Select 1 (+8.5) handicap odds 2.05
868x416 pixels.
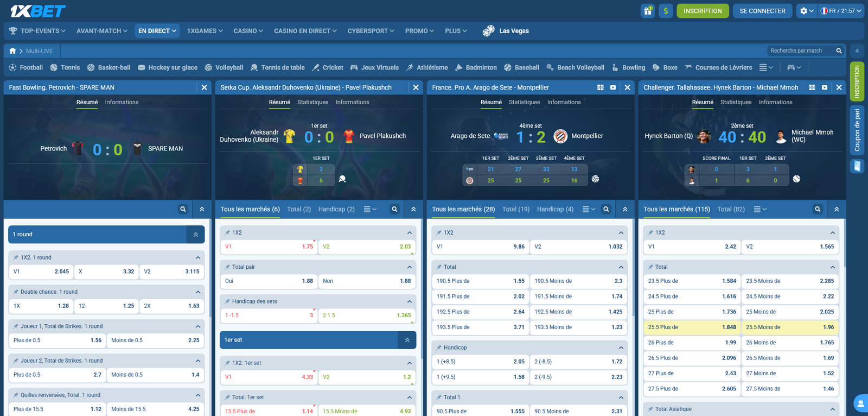tap(480, 362)
